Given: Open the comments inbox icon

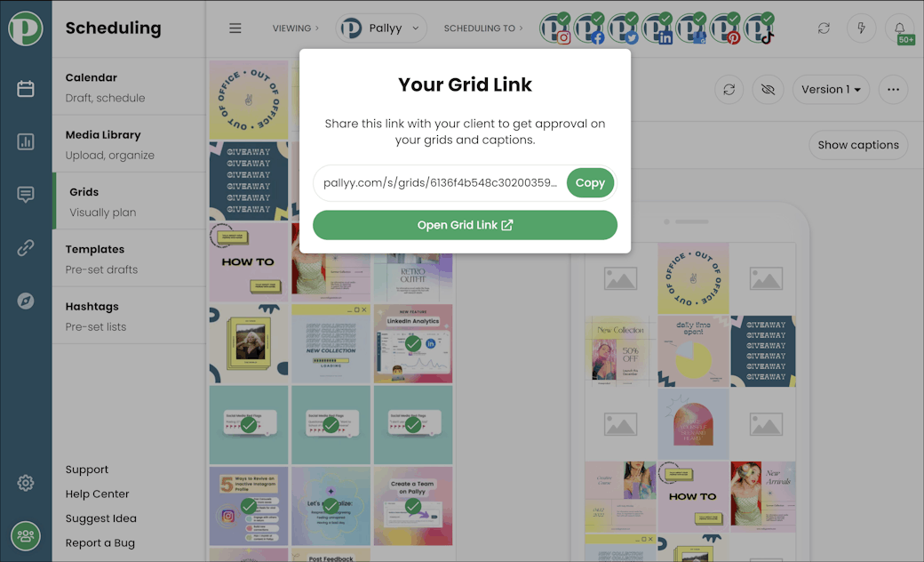Looking at the screenshot, I should 26,195.
